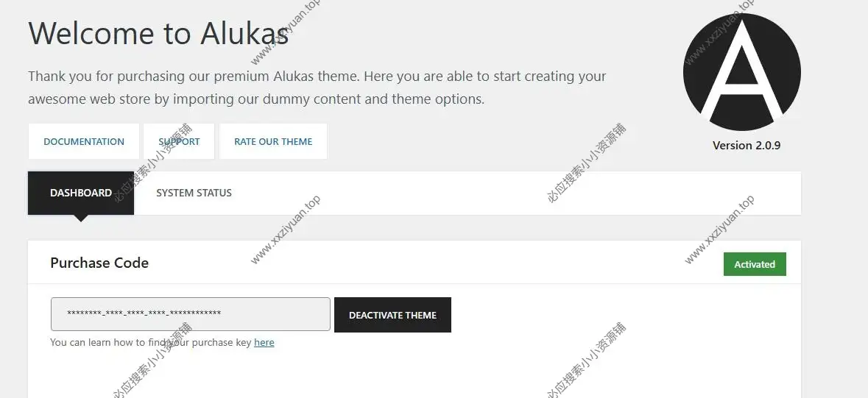
Task: Open the Support page button
Action: point(179,141)
